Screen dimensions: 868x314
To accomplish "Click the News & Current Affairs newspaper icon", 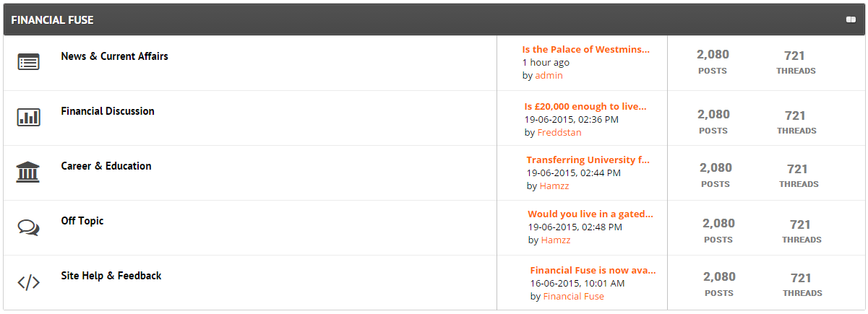I will click(x=28, y=63).
